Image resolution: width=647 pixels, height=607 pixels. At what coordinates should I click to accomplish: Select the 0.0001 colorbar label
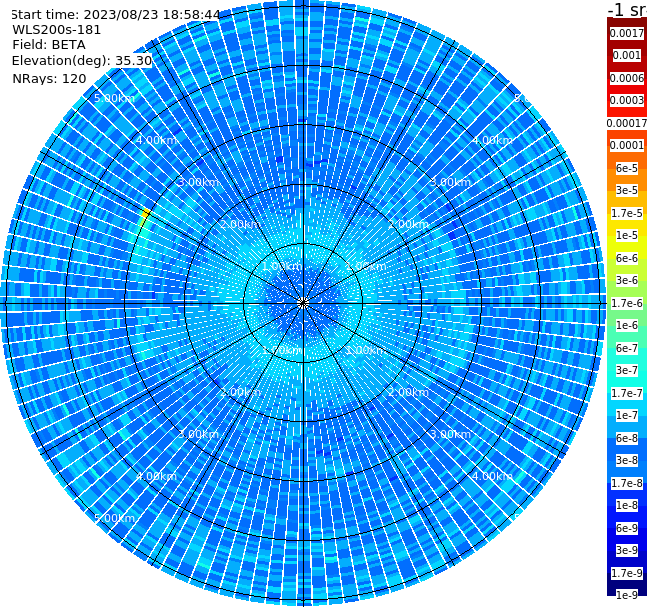pyautogui.click(x=627, y=145)
